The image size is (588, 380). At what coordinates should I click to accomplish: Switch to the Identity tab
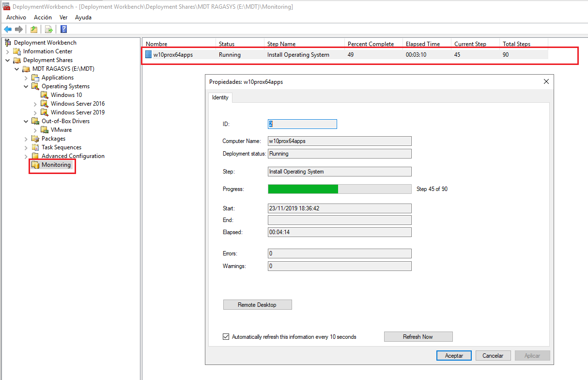pos(220,97)
